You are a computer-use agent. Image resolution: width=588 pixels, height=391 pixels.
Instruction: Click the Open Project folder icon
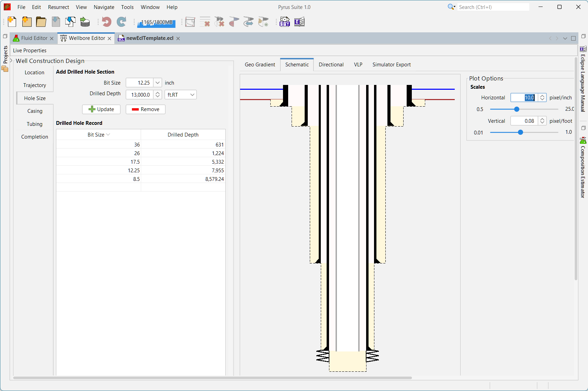pyautogui.click(x=41, y=22)
